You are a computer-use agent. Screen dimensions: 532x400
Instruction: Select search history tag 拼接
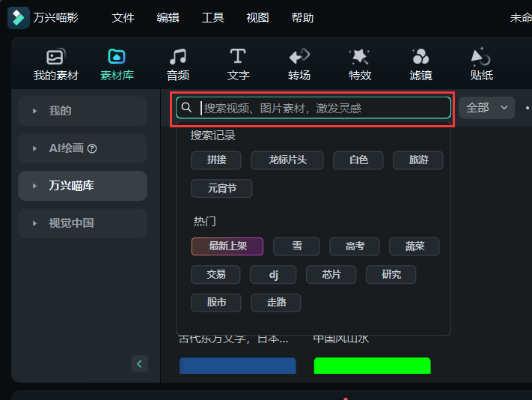pos(216,160)
